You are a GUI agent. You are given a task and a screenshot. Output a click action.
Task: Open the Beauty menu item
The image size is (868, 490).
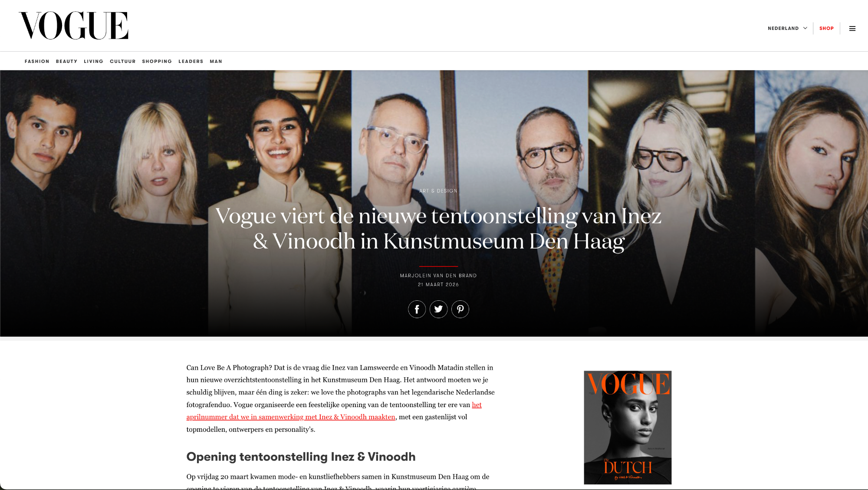click(66, 61)
